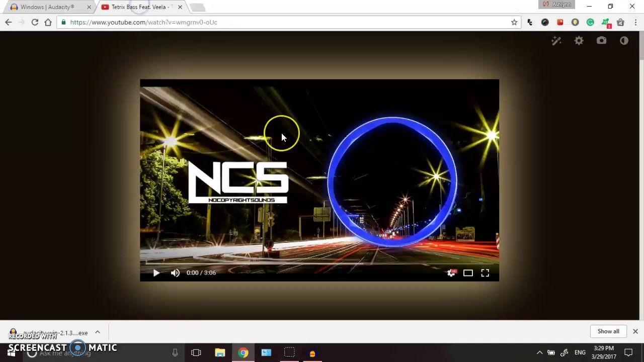Select the Tetrix Bass Feat. Veela tab
The image size is (644, 362).
[x=141, y=7]
